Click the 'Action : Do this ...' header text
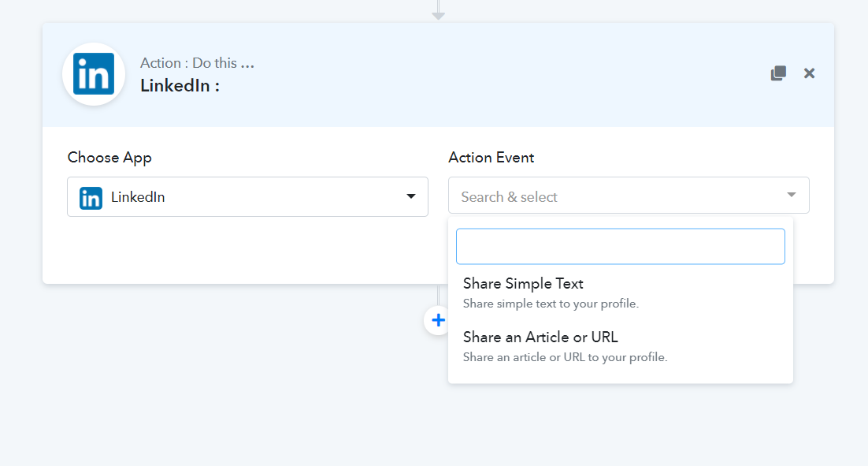The height and width of the screenshot is (466, 868). [x=197, y=63]
